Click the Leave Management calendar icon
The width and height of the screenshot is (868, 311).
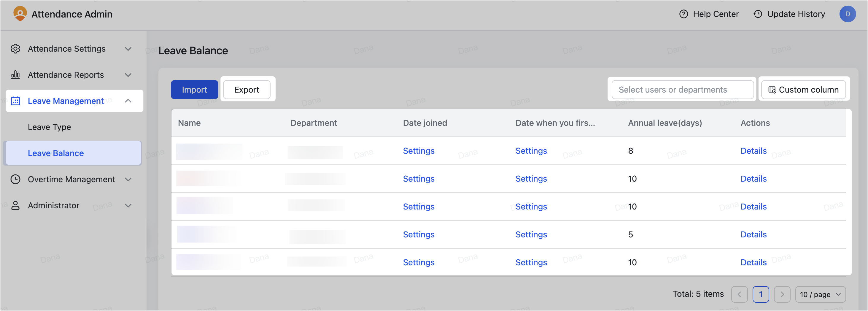click(15, 101)
